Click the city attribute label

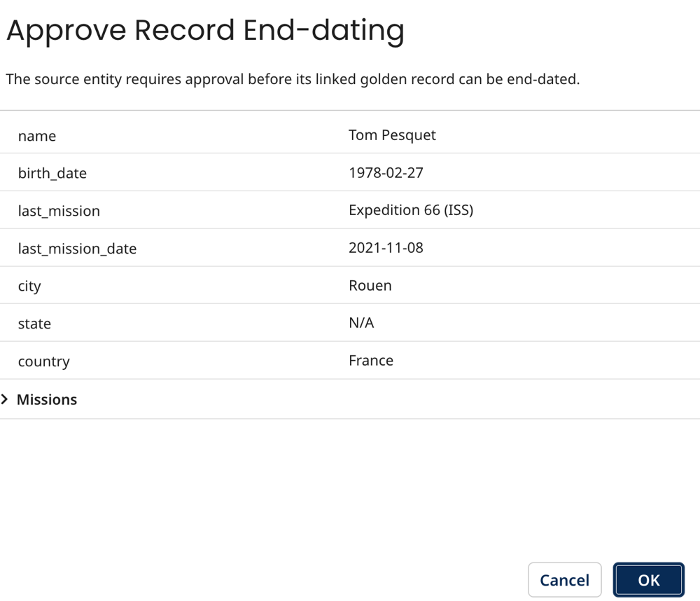(29, 285)
